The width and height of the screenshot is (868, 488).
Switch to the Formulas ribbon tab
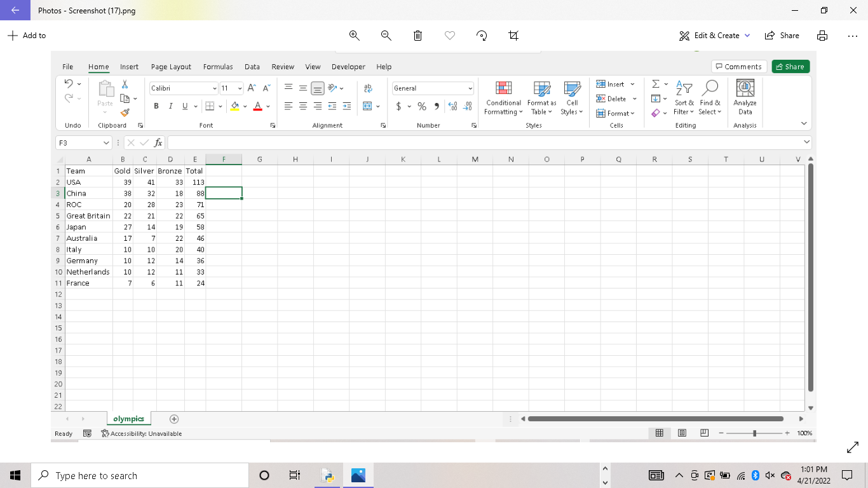[217, 67]
